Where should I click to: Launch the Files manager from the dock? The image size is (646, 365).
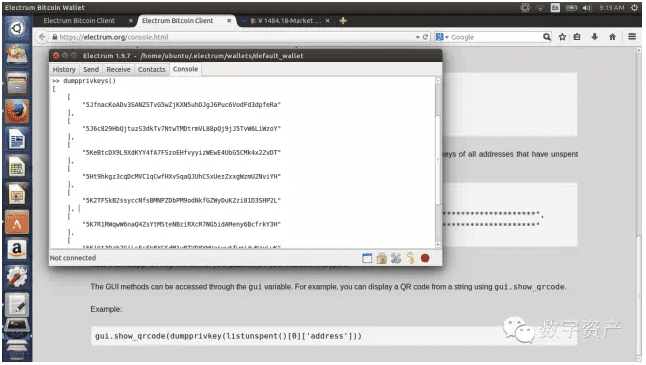pos(17,84)
